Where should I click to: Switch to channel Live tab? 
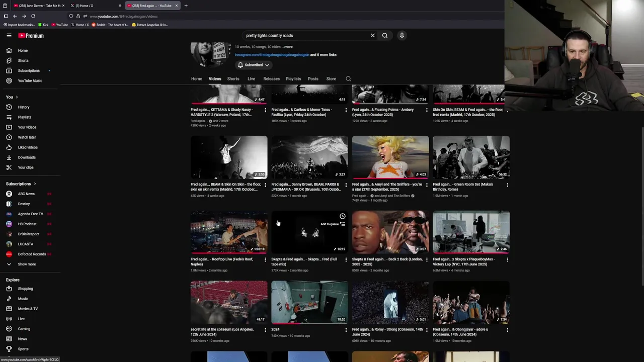coord(251,79)
